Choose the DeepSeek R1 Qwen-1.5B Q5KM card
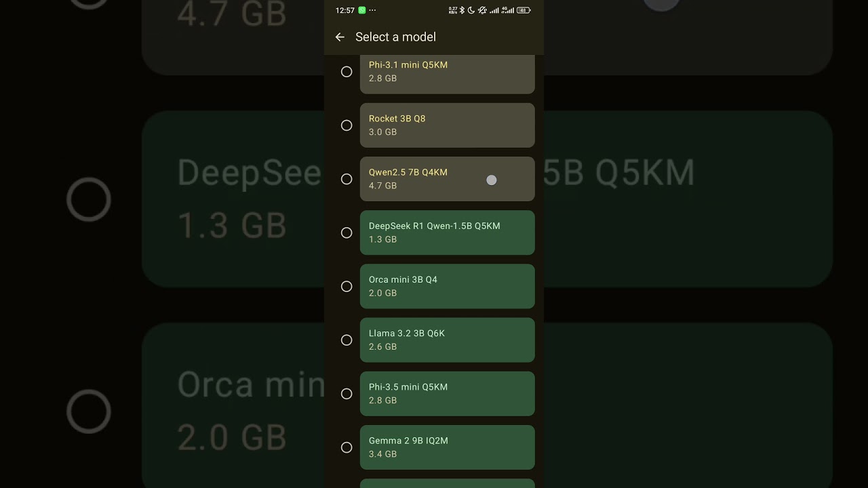Image resolution: width=868 pixels, height=488 pixels. (x=448, y=232)
